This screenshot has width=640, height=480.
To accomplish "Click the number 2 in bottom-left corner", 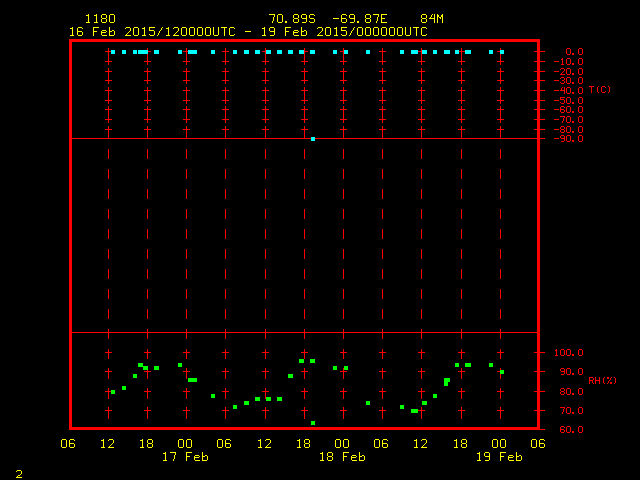I will (x=19, y=472).
